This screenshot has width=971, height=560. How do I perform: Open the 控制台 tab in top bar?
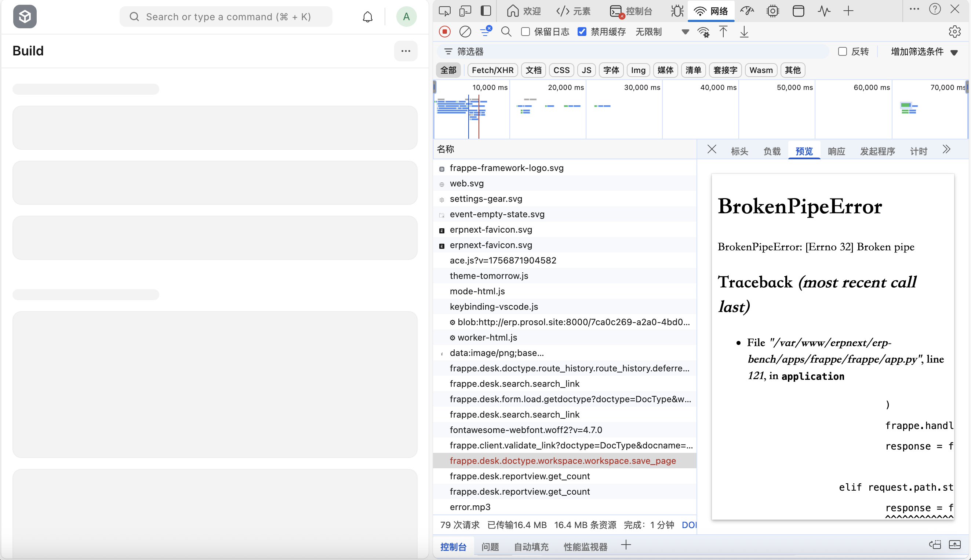[x=631, y=11]
